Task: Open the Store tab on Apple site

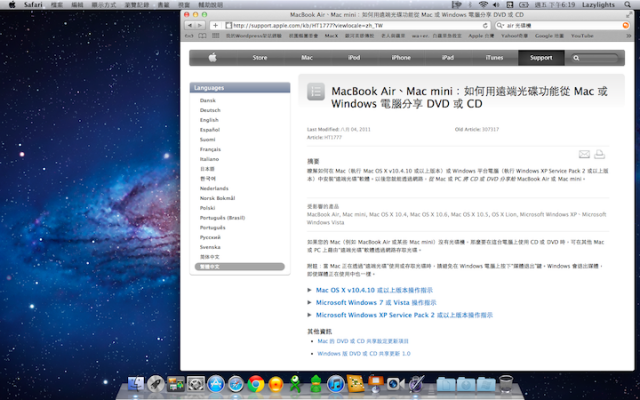Action: (260, 58)
